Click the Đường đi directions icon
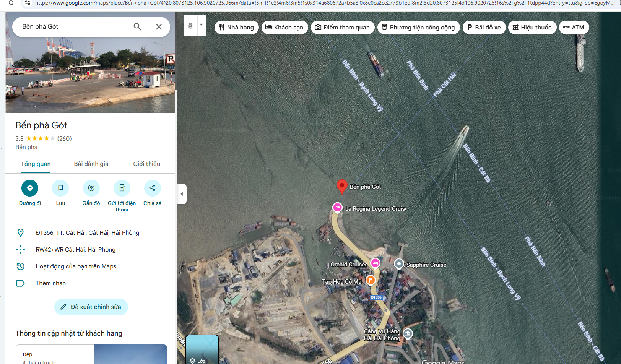 30,188
